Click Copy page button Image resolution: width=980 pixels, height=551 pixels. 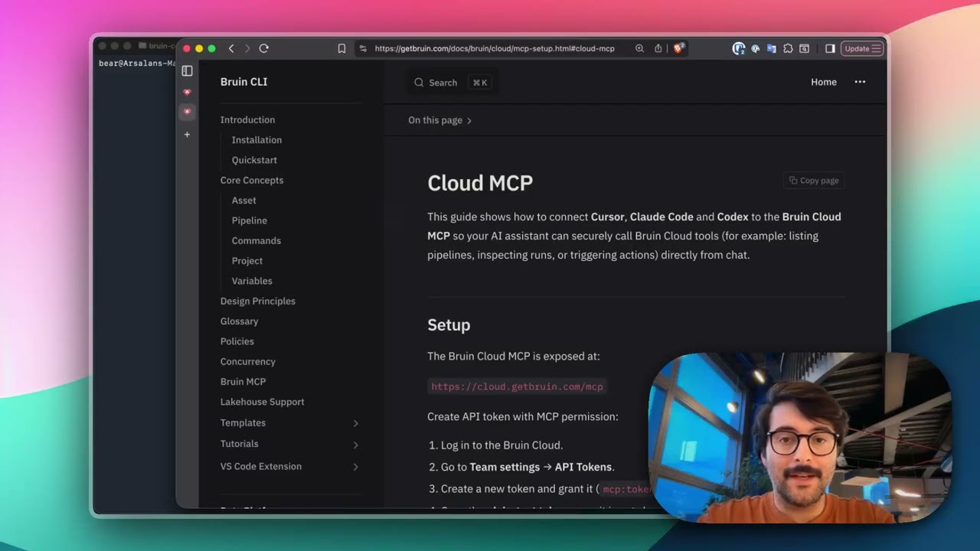(814, 181)
